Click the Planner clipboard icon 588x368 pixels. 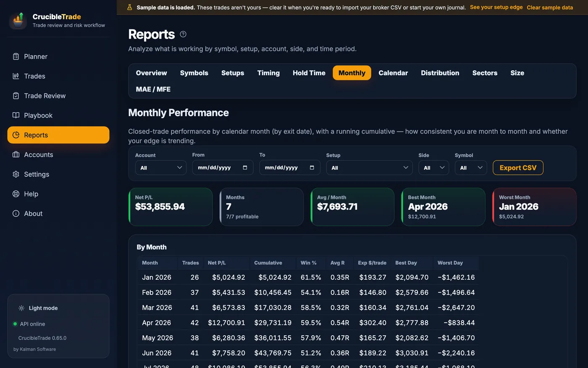click(16, 56)
